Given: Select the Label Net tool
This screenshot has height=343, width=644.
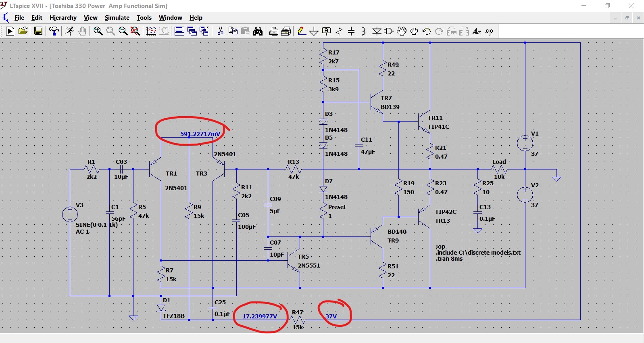Looking at the screenshot, I should [x=327, y=31].
